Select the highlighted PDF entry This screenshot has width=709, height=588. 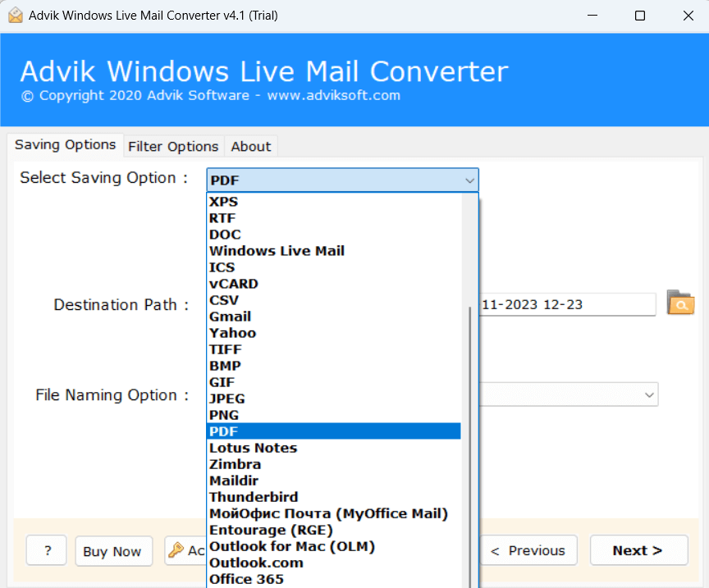334,431
